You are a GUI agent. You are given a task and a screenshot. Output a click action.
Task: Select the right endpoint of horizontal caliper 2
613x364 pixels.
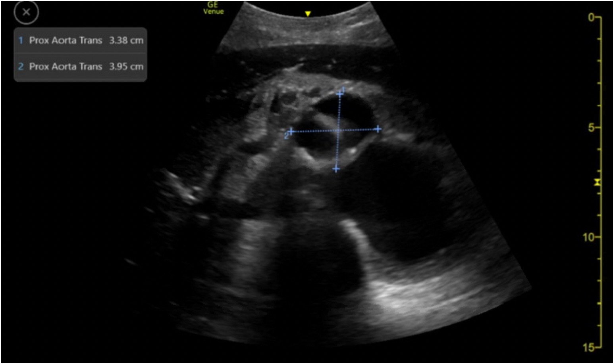click(378, 129)
